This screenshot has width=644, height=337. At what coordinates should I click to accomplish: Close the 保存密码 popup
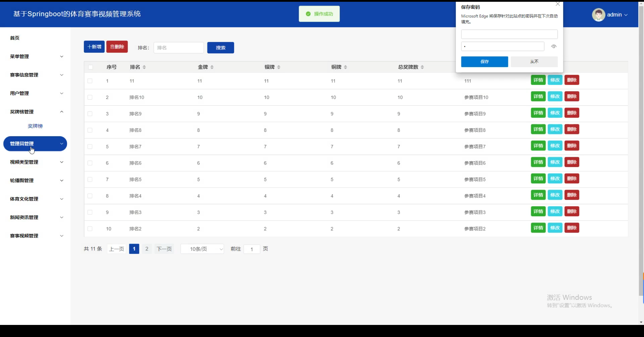pyautogui.click(x=557, y=4)
